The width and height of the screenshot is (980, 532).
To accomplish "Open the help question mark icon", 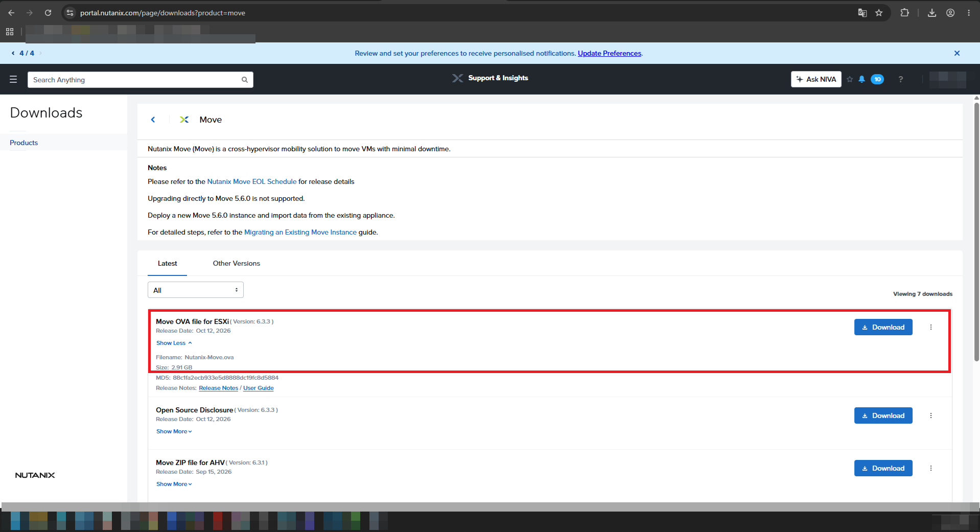I will click(901, 79).
